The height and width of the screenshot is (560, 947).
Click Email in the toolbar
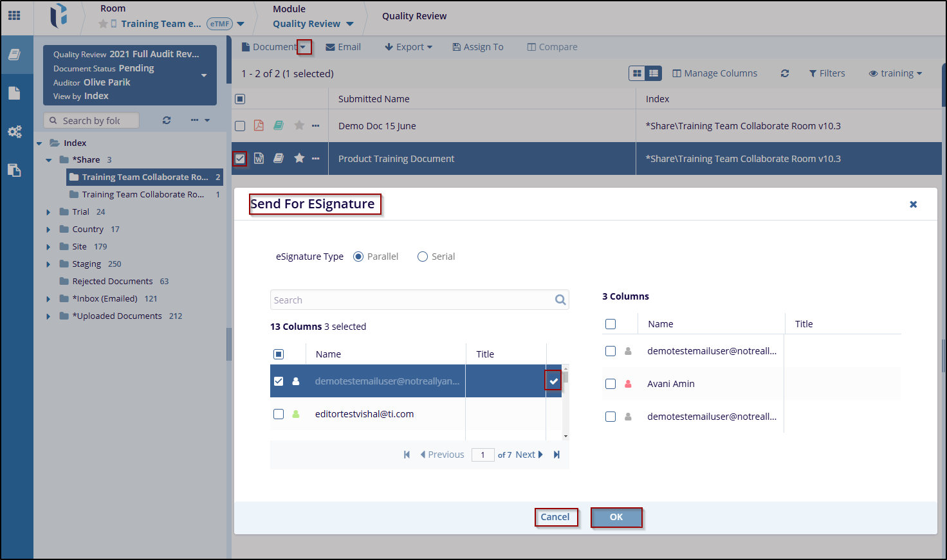tap(343, 47)
